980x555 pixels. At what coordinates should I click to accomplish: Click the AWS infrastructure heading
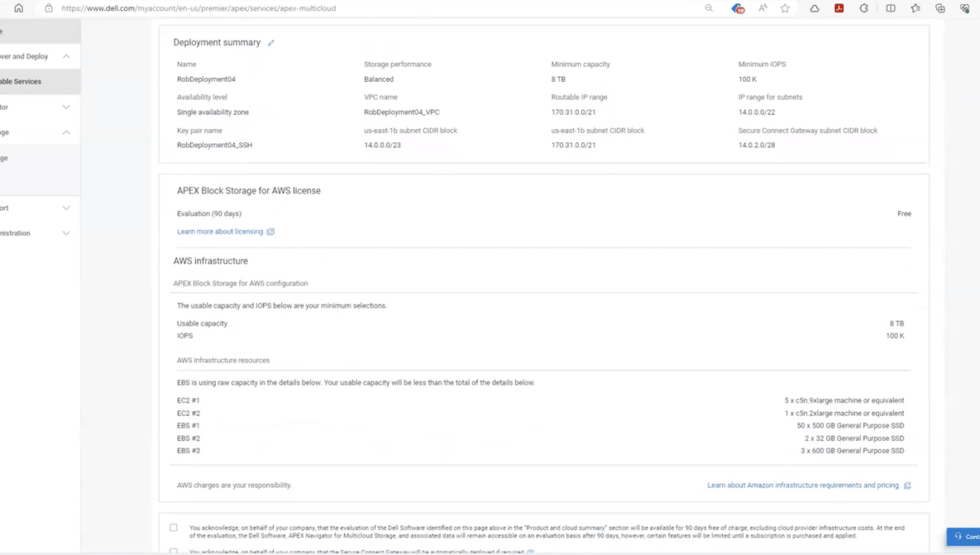(x=210, y=261)
